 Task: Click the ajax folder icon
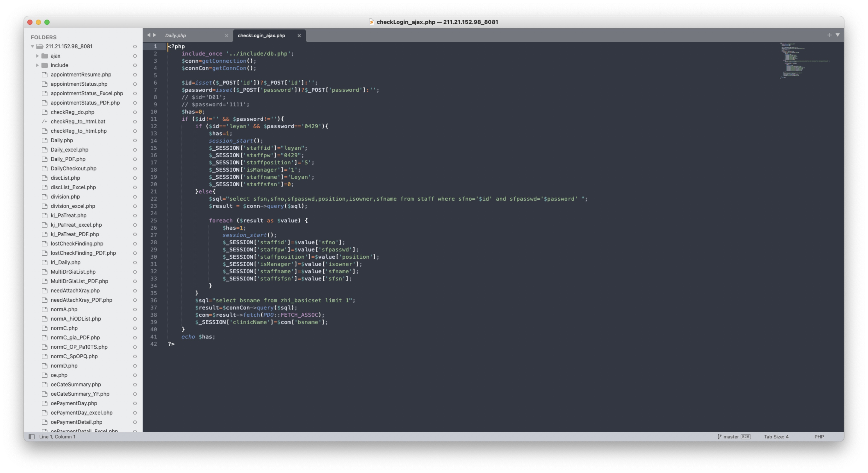pyautogui.click(x=44, y=56)
